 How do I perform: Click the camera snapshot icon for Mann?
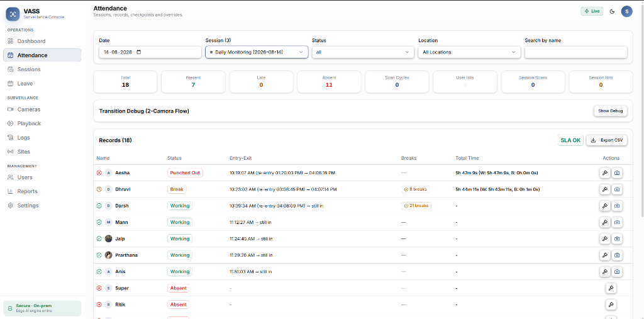(x=617, y=222)
